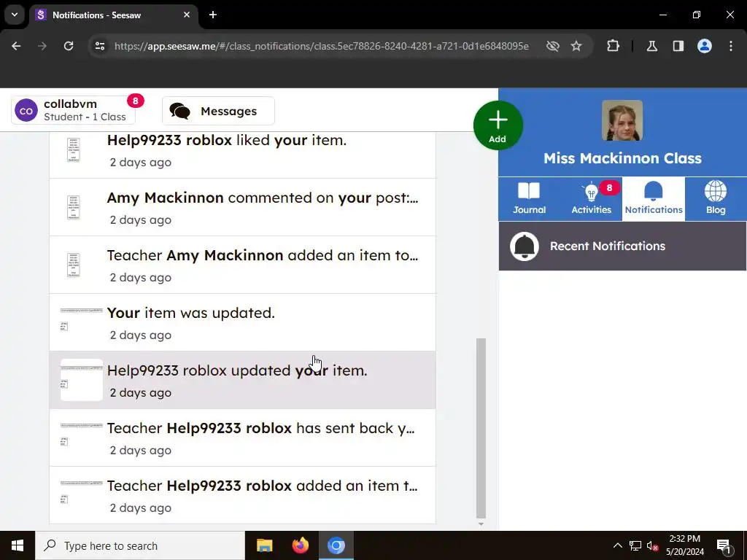Image resolution: width=747 pixels, height=560 pixels.
Task: Open the Chrome profile avatar
Action: (705, 46)
